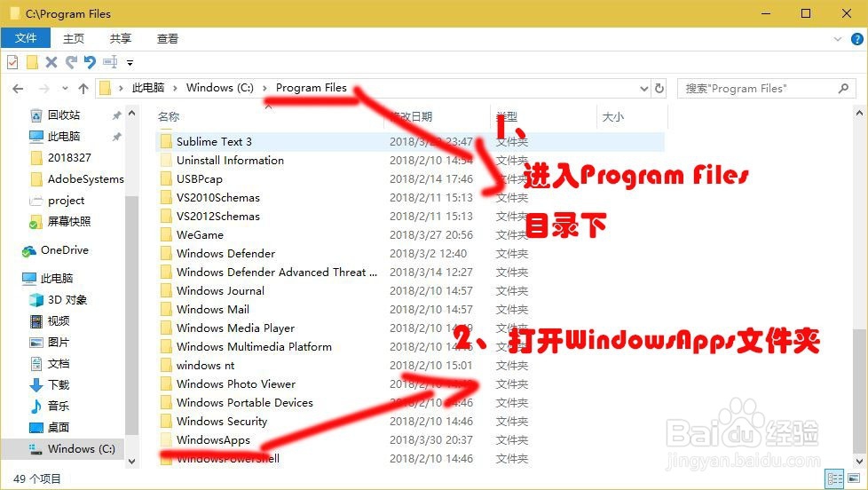Expand the chevron after 此电脑 in breadcrumb
The image size is (868, 490).
click(x=175, y=88)
